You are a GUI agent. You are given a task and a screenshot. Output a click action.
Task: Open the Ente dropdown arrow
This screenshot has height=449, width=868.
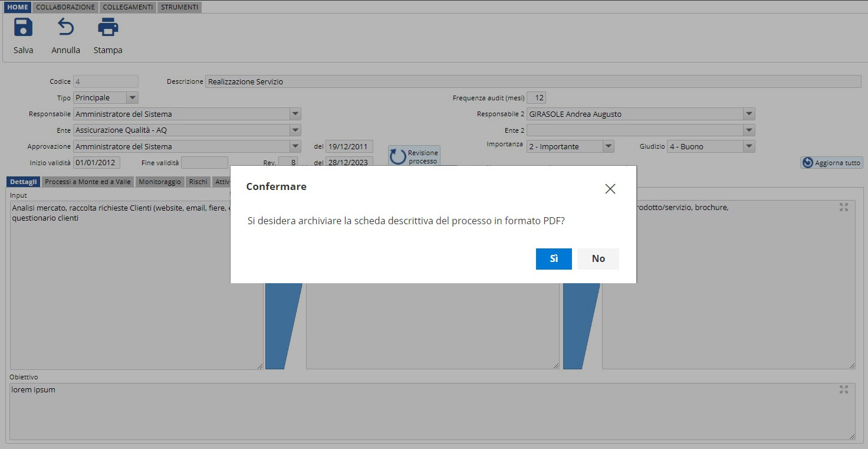click(295, 130)
